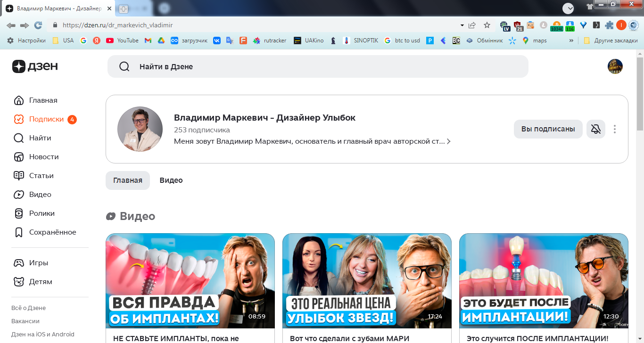Open the Настройки bookmark
The width and height of the screenshot is (644, 343).
coord(26,41)
